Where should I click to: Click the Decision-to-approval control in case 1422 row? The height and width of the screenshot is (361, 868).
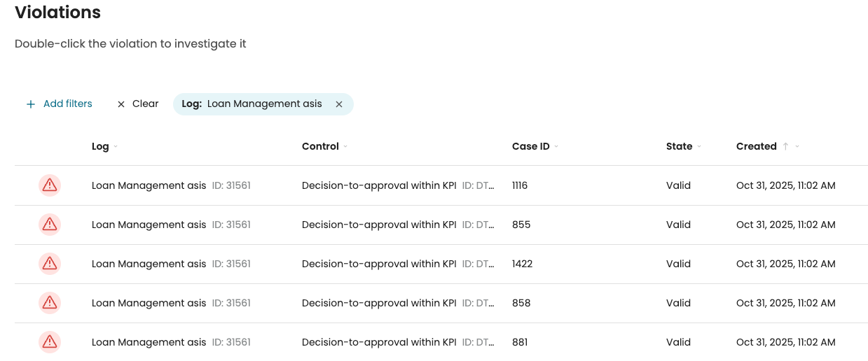(x=379, y=264)
